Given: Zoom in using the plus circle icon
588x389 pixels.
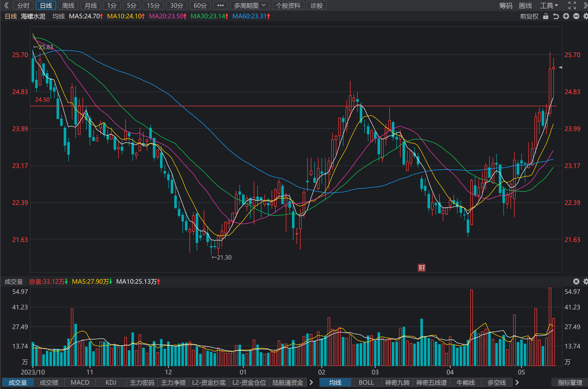Looking at the screenshot, I should (566, 16).
